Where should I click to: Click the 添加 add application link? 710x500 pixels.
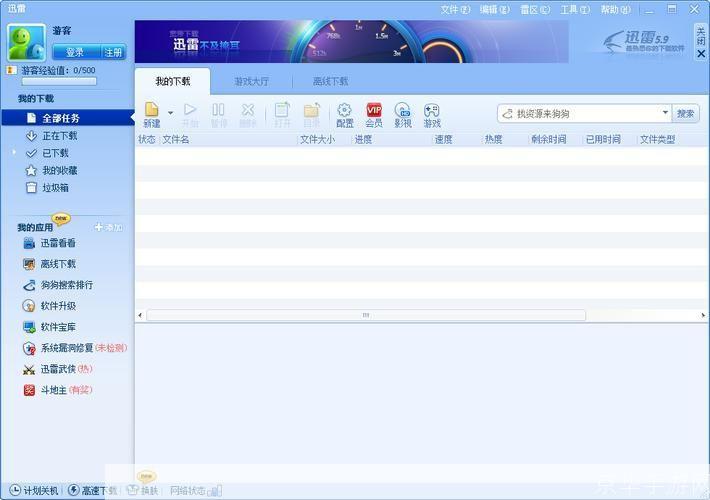[x=109, y=227]
